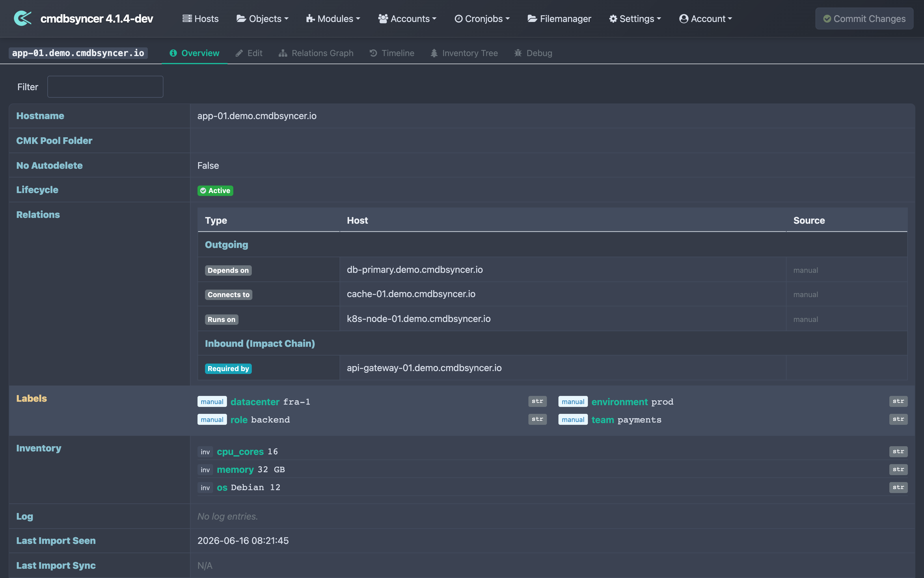Viewport: 924px width, 578px height.
Task: Switch to the Relations Graph tab
Action: (316, 53)
